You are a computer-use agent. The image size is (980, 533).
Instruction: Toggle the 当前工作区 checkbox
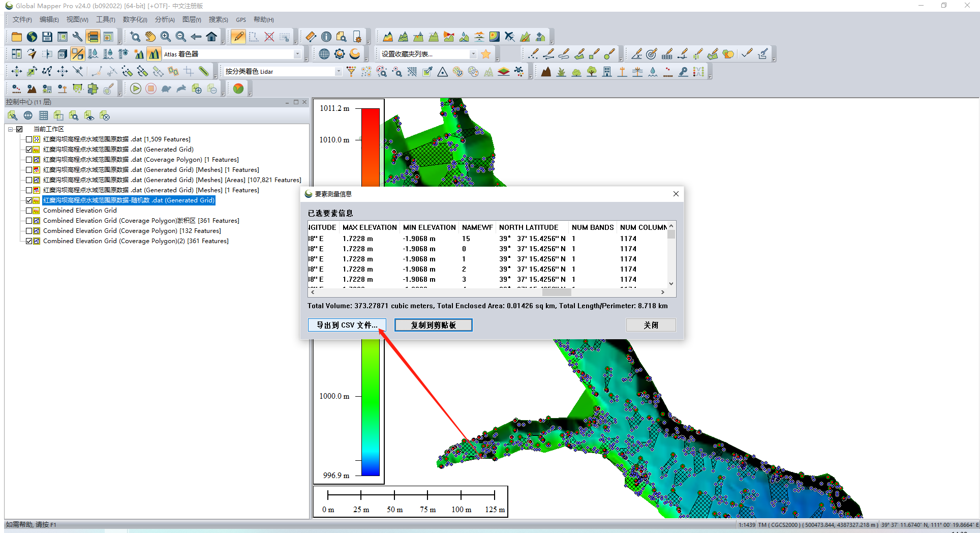point(19,129)
